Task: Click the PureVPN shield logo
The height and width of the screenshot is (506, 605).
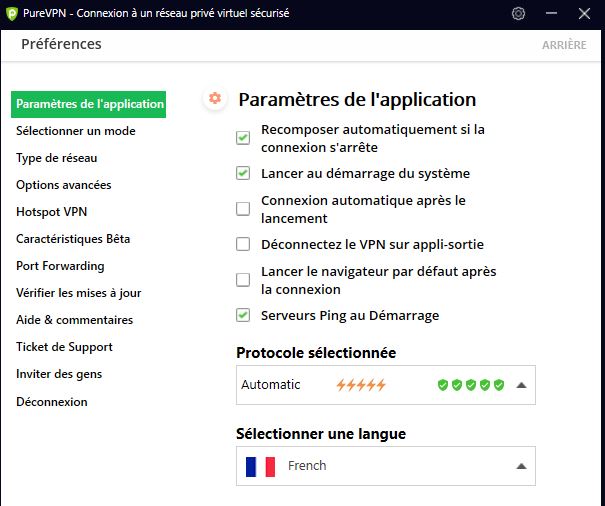Action: click(x=12, y=14)
